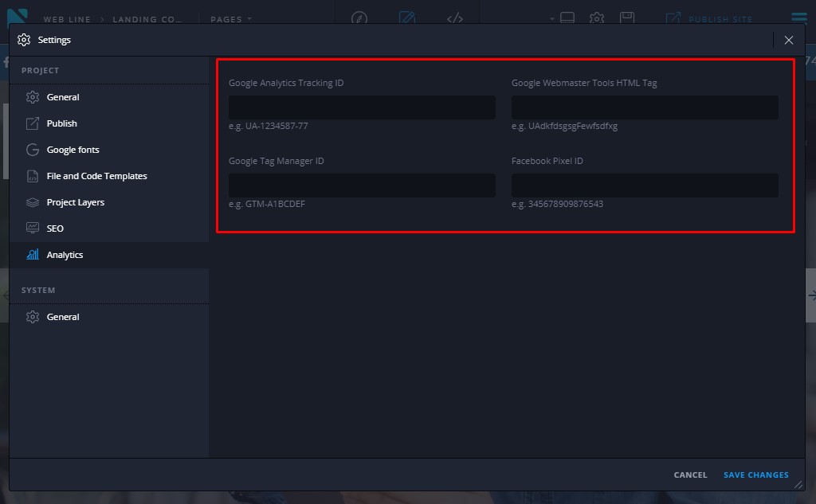Click the edit mode pencil icon in toolbar
The image size is (816, 504).
pyautogui.click(x=407, y=18)
